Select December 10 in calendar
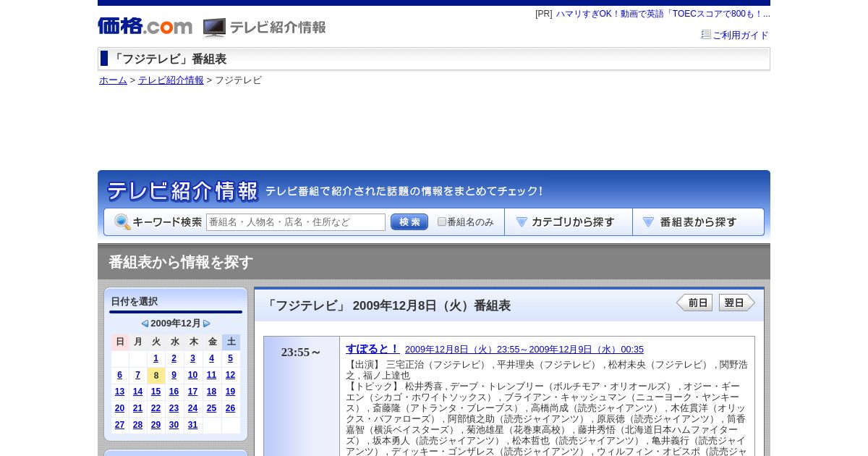 [192, 375]
